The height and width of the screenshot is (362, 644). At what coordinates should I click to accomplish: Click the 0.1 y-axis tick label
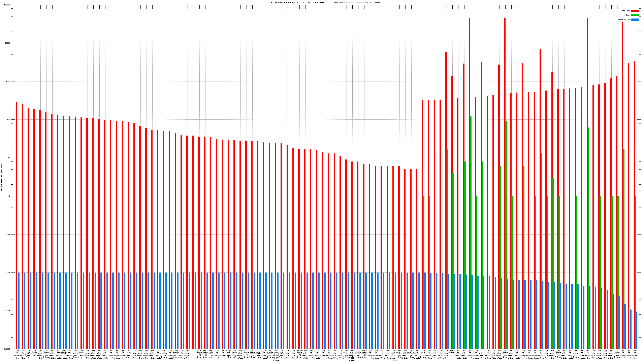[9, 234]
